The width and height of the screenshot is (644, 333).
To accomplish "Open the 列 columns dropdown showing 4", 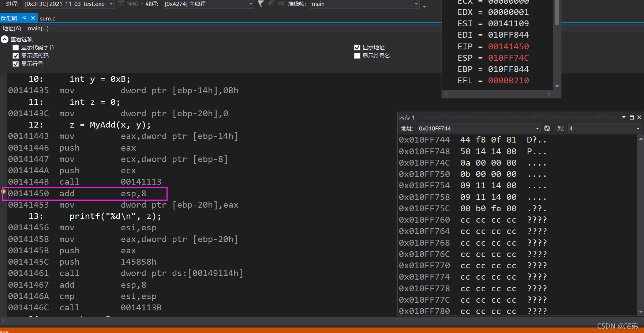I will [604, 128].
